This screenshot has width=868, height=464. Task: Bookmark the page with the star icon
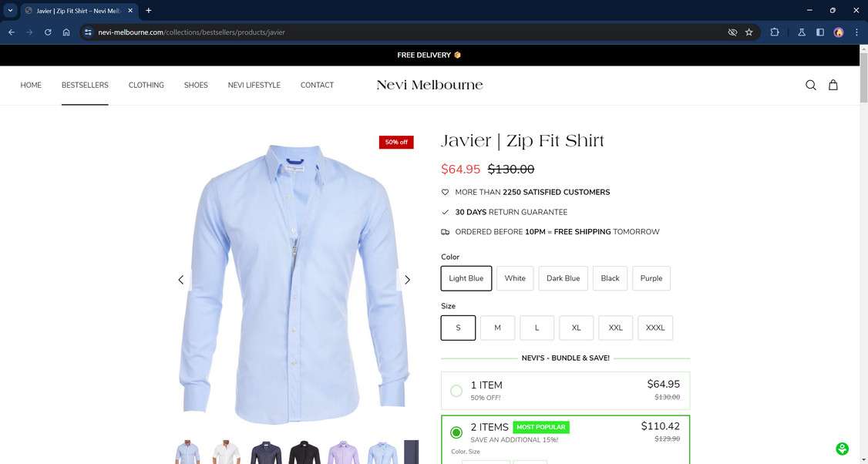(x=749, y=32)
